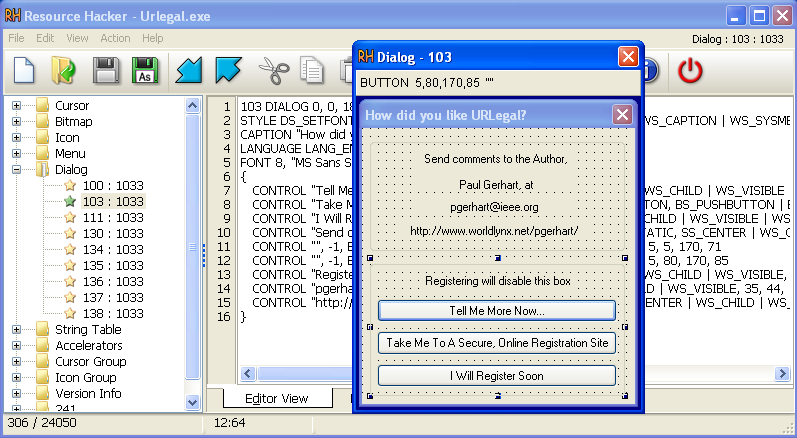Select the star icon of dialog 100 : 1033
Viewport: 797px width, 438px height.
(70, 185)
